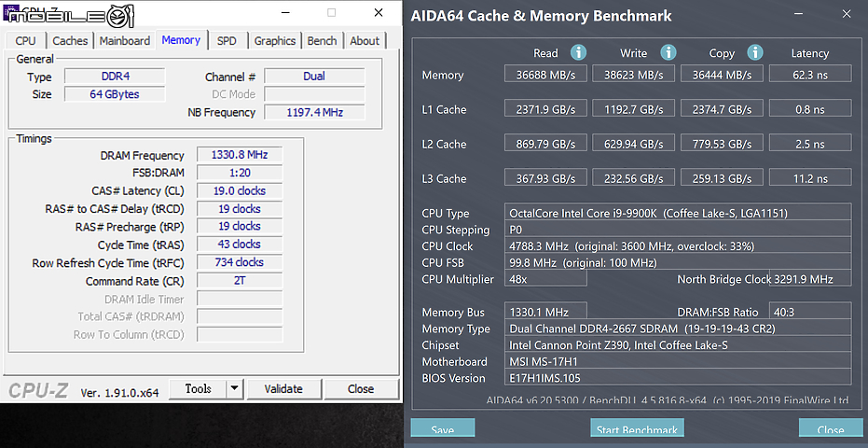
Task: Click L1 Cache latency 0.8 ns
Action: tap(810, 108)
